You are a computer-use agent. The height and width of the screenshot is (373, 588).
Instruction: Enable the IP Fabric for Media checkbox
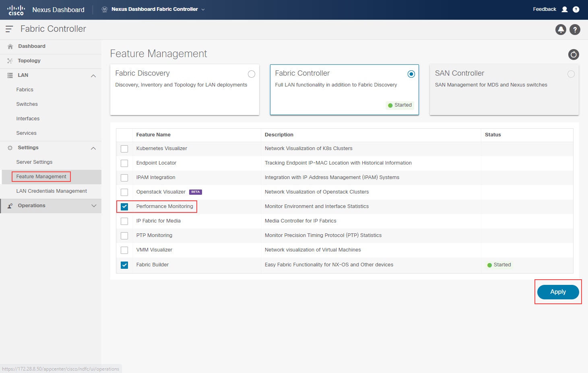[124, 221]
